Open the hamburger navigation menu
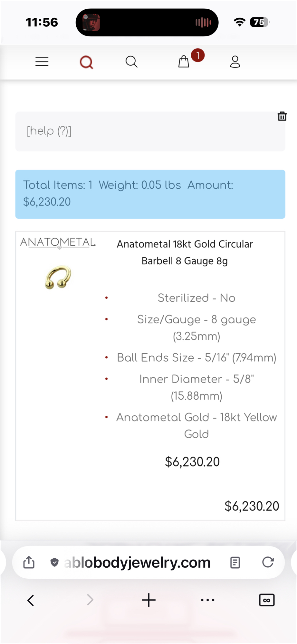297x644 pixels. [42, 62]
